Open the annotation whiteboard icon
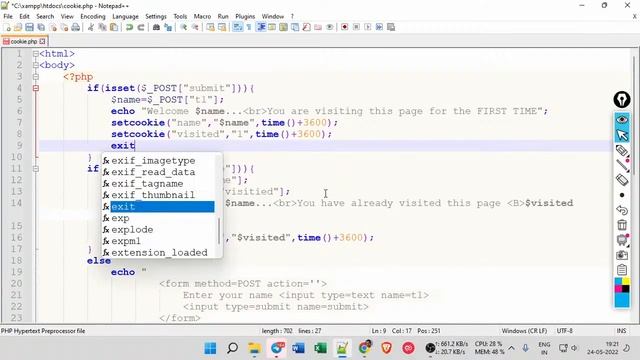640x360 pixels. click(622, 240)
